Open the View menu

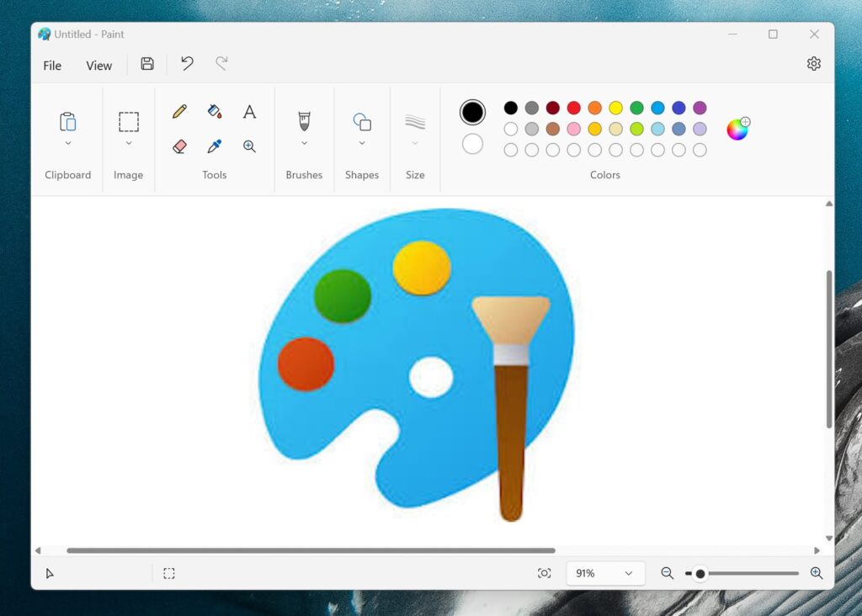[x=98, y=65]
